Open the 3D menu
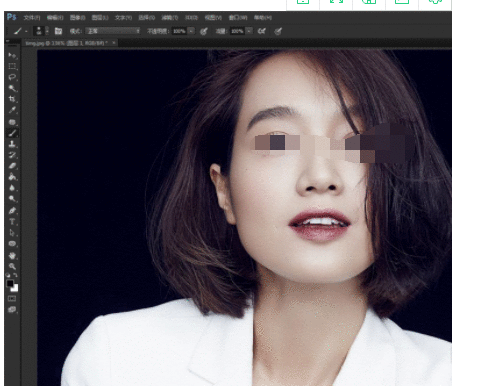The image size is (478, 386). click(191, 18)
